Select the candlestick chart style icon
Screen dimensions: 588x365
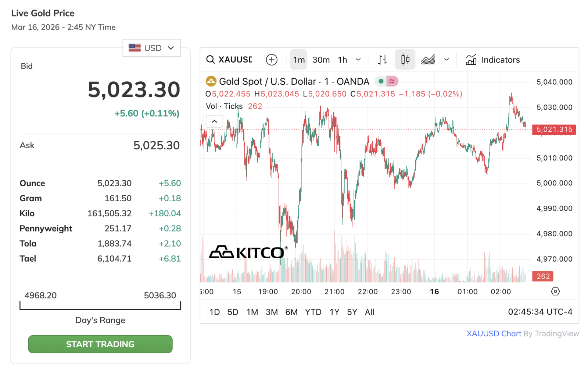405,60
